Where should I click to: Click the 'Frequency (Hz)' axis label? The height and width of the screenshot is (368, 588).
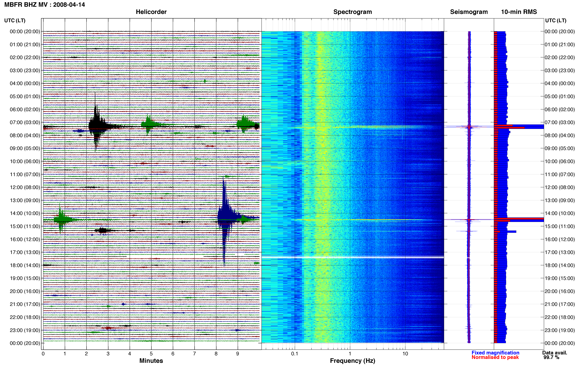point(352,361)
